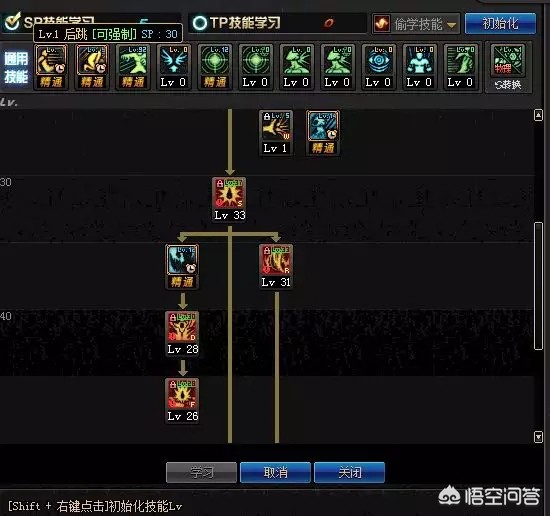This screenshot has width=550, height=516.
Task: Click the skill tree scroll down arrow
Action: coord(538,437)
